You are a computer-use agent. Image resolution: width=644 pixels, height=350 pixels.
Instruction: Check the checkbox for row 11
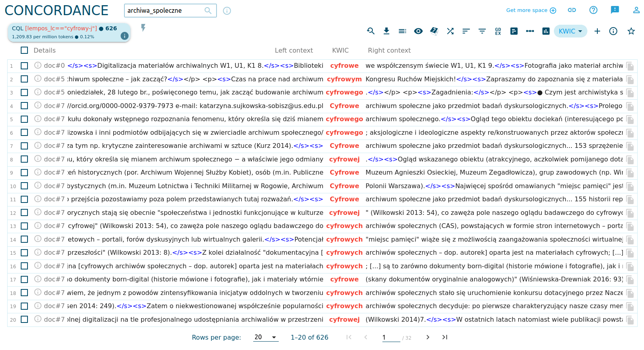pos(24,199)
